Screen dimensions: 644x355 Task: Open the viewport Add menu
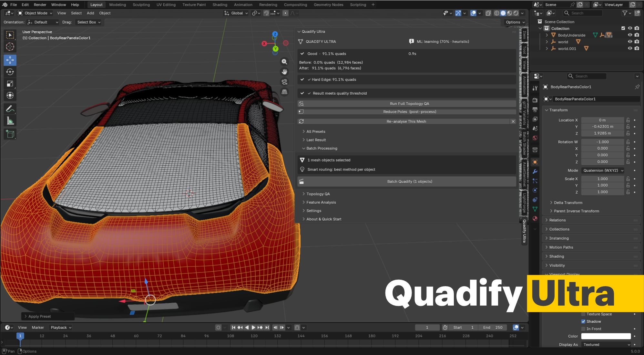coord(90,13)
